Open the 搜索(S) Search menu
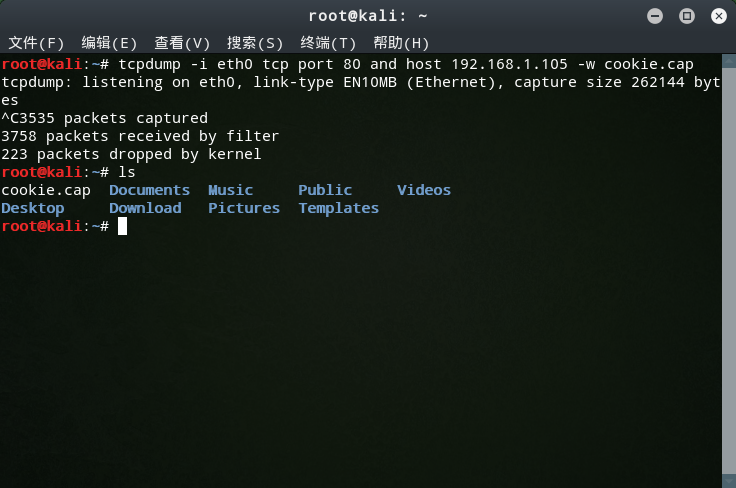This screenshot has height=488, width=736. point(255,43)
